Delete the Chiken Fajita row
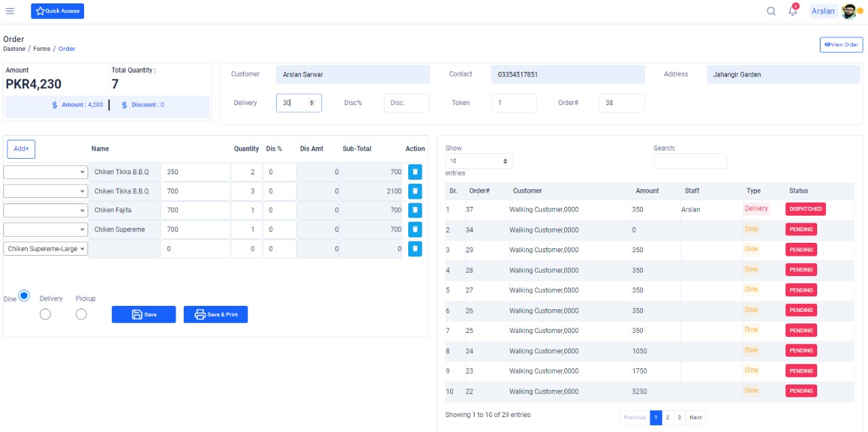The height and width of the screenshot is (432, 868). point(415,210)
